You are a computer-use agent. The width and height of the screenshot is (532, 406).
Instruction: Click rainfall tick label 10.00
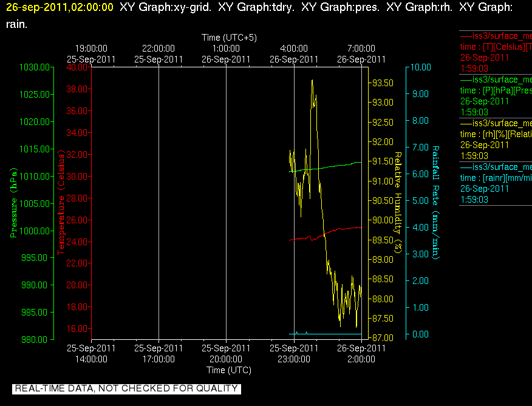point(421,67)
